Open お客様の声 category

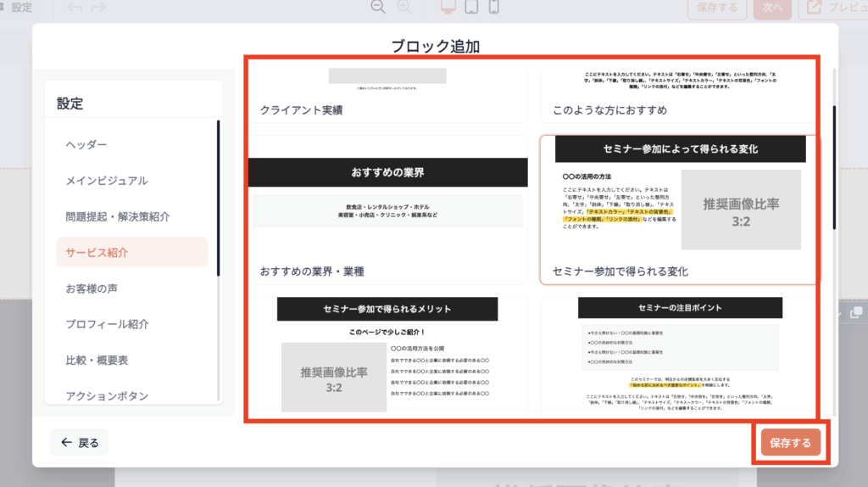click(x=92, y=288)
